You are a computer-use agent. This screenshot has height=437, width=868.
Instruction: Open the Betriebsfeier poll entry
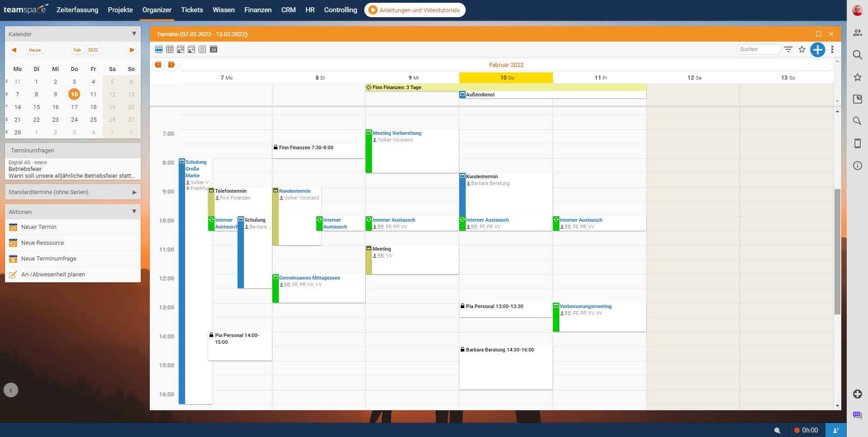pos(73,169)
